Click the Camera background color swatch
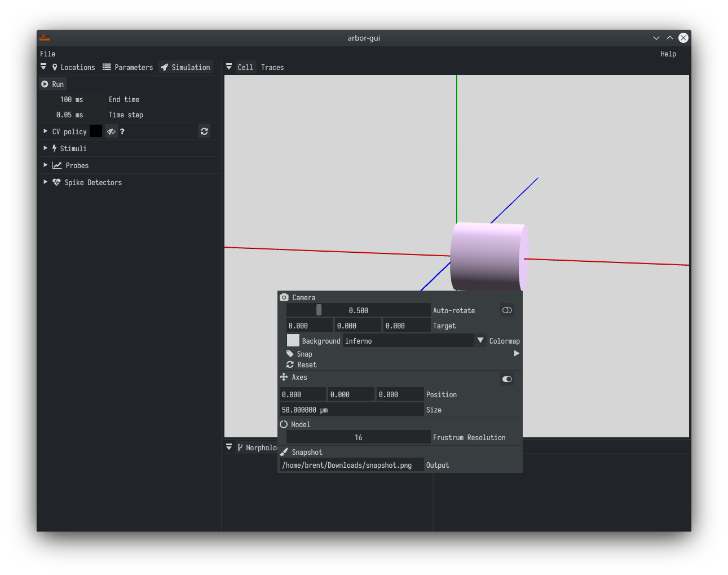Image resolution: width=728 pixels, height=575 pixels. click(293, 340)
